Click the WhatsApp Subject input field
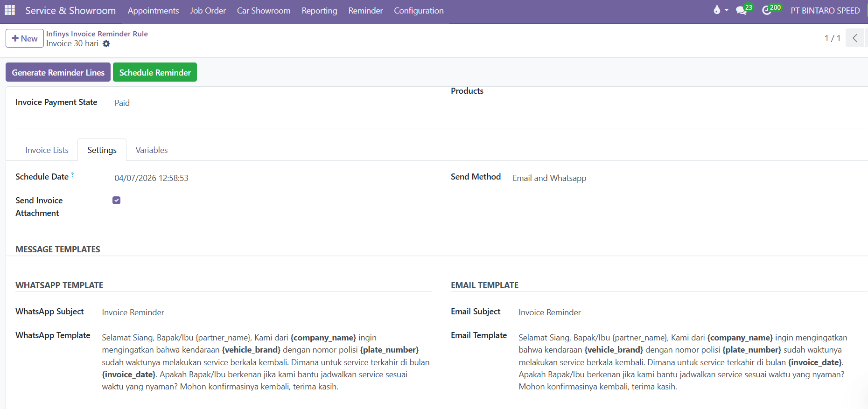The width and height of the screenshot is (868, 409). pyautogui.click(x=266, y=312)
